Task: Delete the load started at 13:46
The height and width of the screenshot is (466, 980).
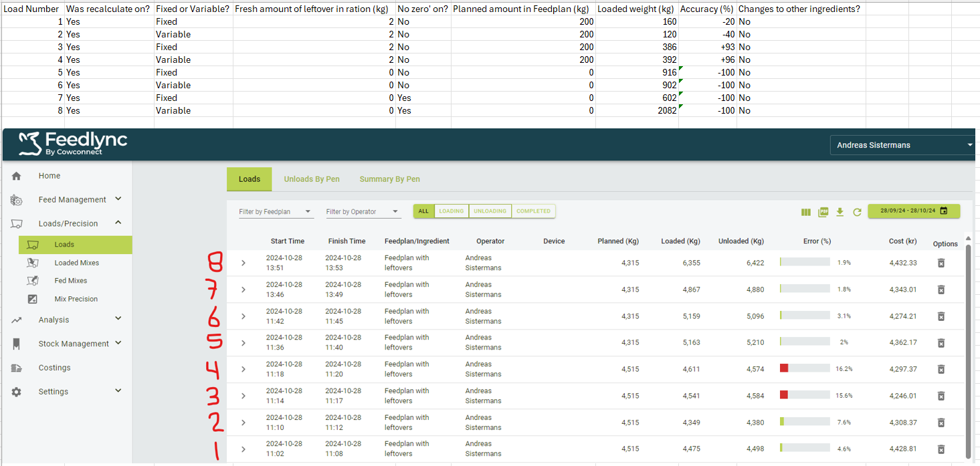Action: 941,289
